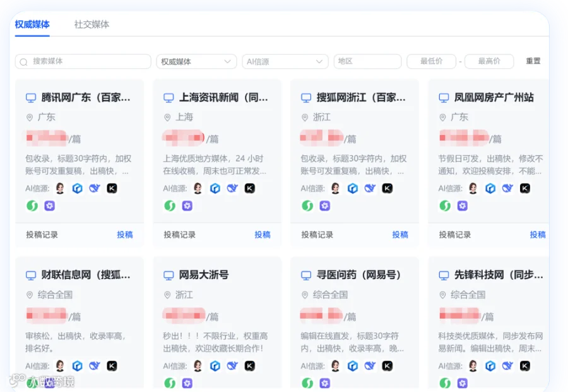The image size is (568, 392).
Task: Click the DeepSeek whale icon on 网易大浙号 card
Action: 232,366
